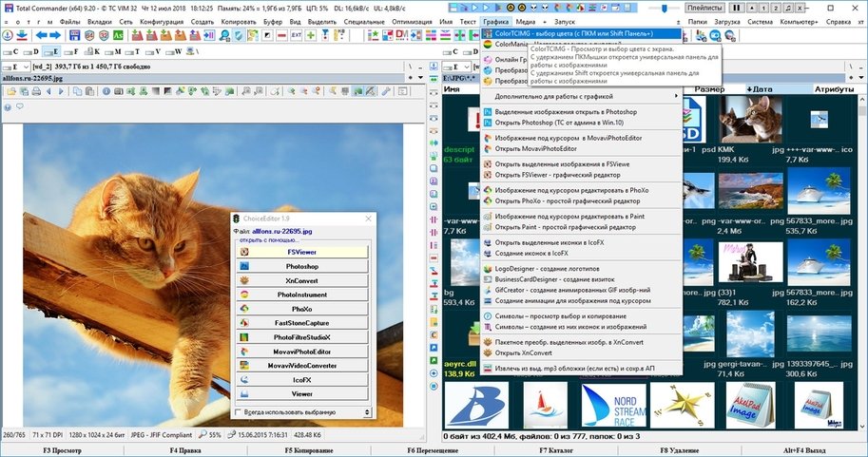868x457 pixels.
Task: Click the blue right arrow toolbar icon
Action: [x=55, y=35]
